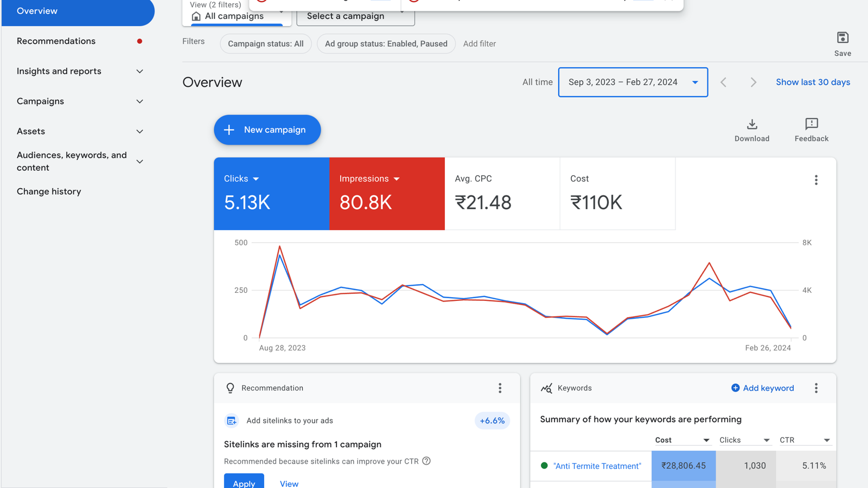
Task: Expand Insights and reports section
Action: (139, 72)
